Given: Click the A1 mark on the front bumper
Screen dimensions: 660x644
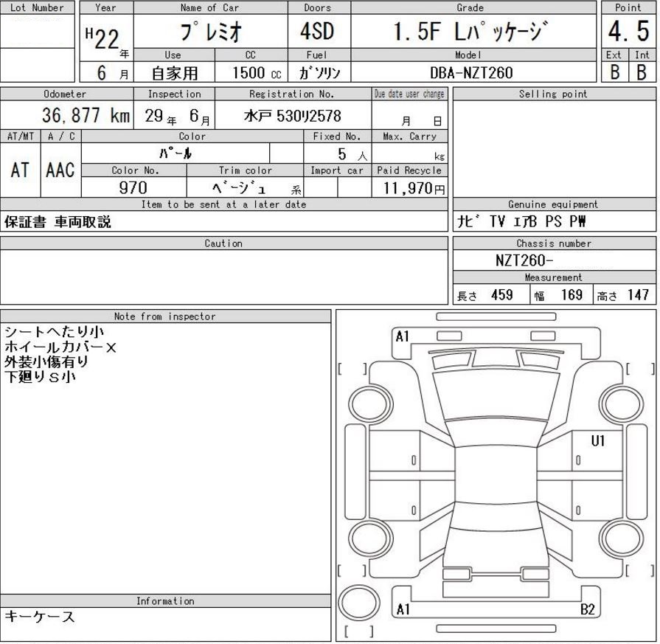Looking at the screenshot, I should (402, 336).
